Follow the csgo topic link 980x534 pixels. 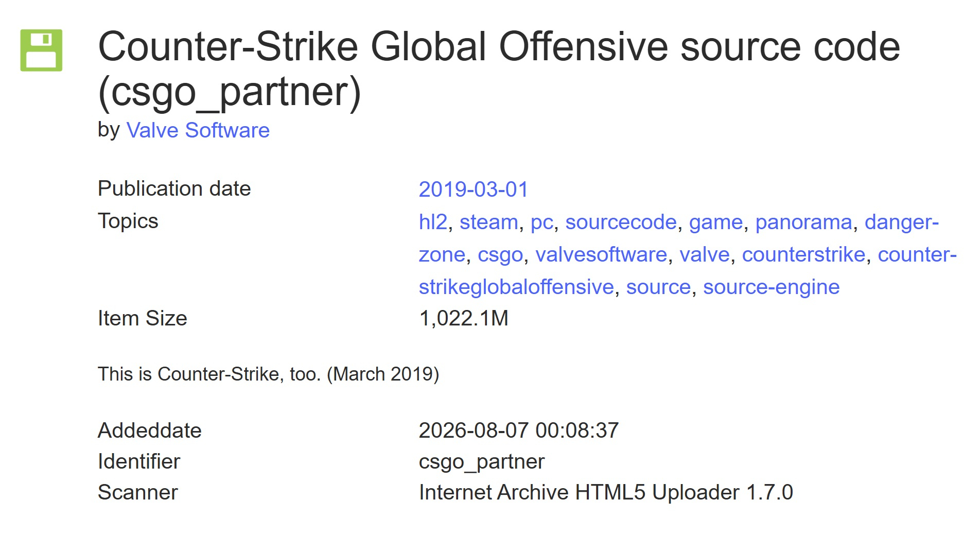pyautogui.click(x=500, y=254)
